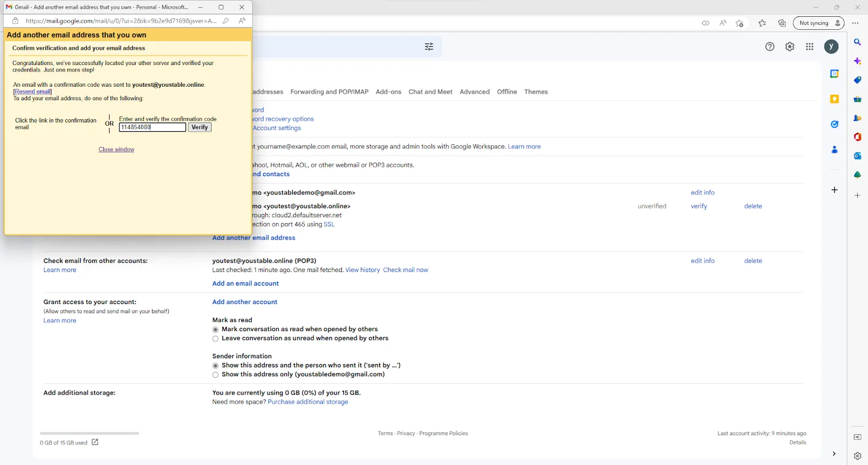
Task: Open Google Keep in side panel
Action: [x=834, y=99]
